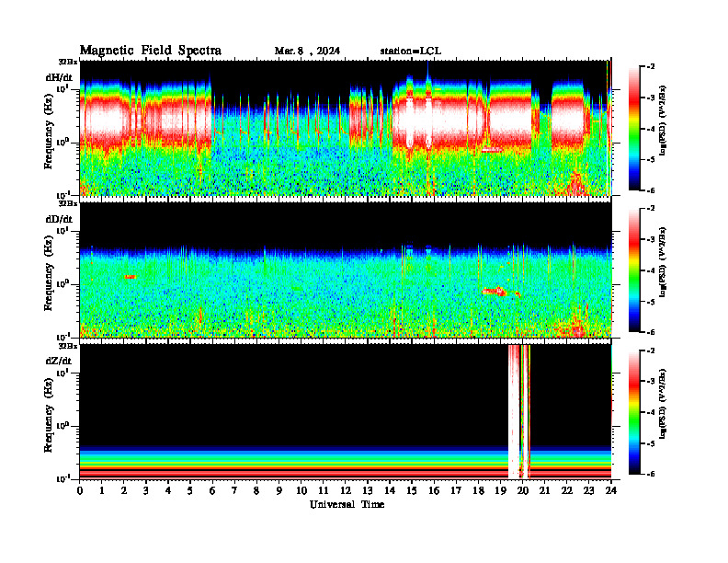Click the "7" hour tick label
The width and height of the screenshot is (728, 563).
pyautogui.click(x=234, y=490)
